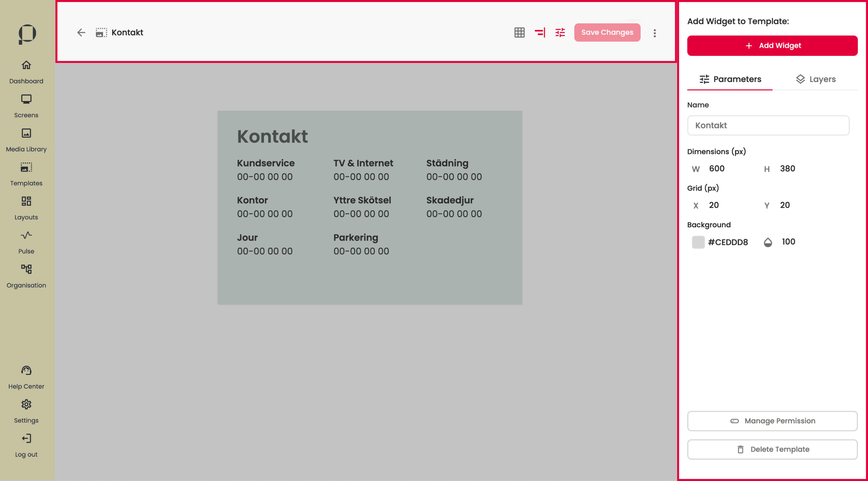Viewport: 868px width, 481px height.
Task: Navigate to Organisation page
Action: (x=26, y=276)
